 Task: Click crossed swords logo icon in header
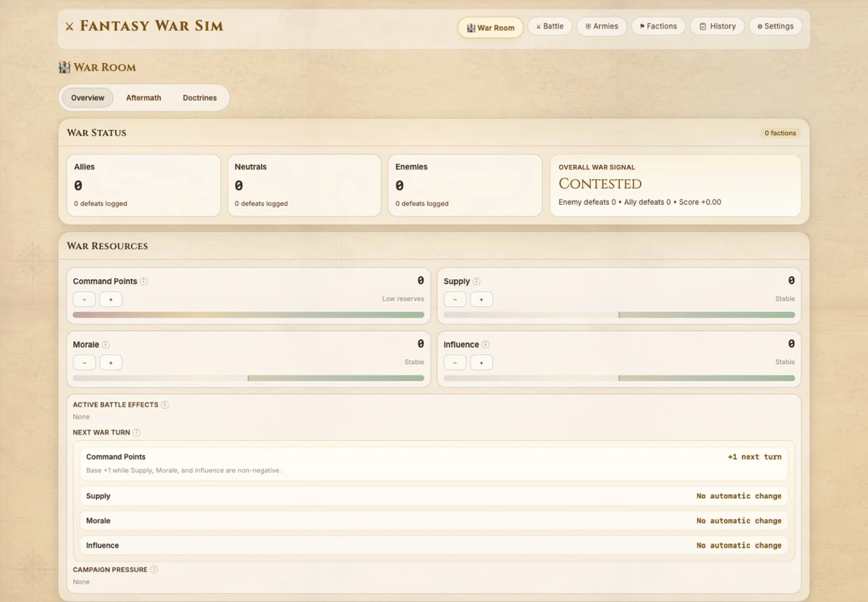tap(69, 26)
